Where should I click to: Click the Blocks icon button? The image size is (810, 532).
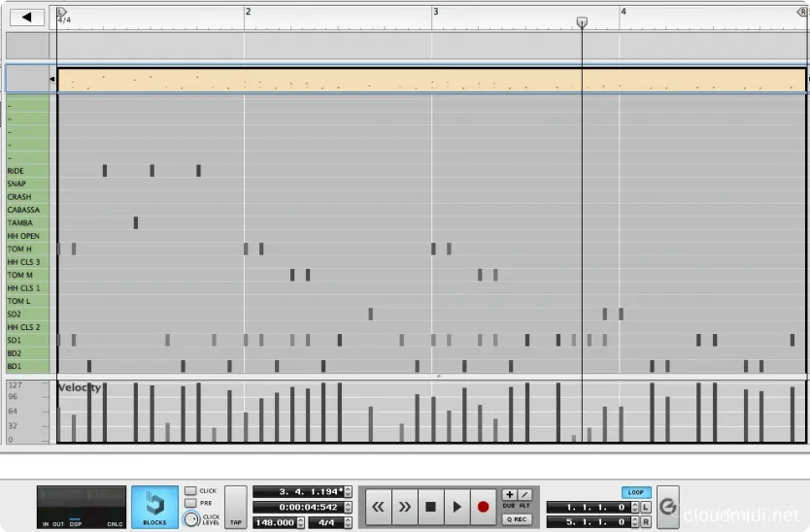coord(154,507)
